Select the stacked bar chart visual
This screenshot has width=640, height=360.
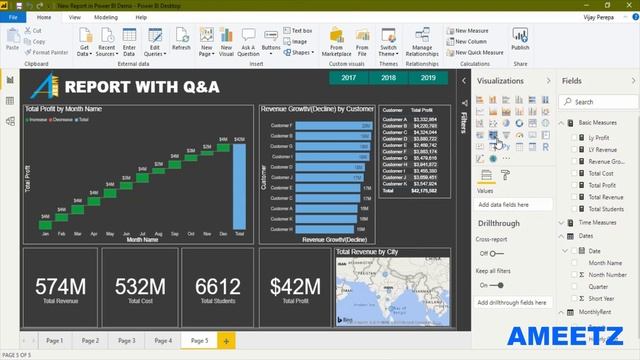pos(480,100)
